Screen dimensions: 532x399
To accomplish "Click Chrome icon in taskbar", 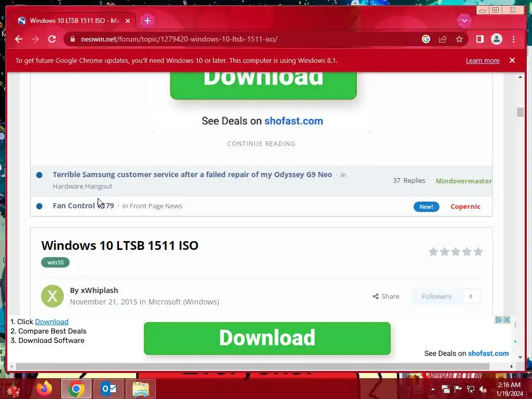I will 76,389.
